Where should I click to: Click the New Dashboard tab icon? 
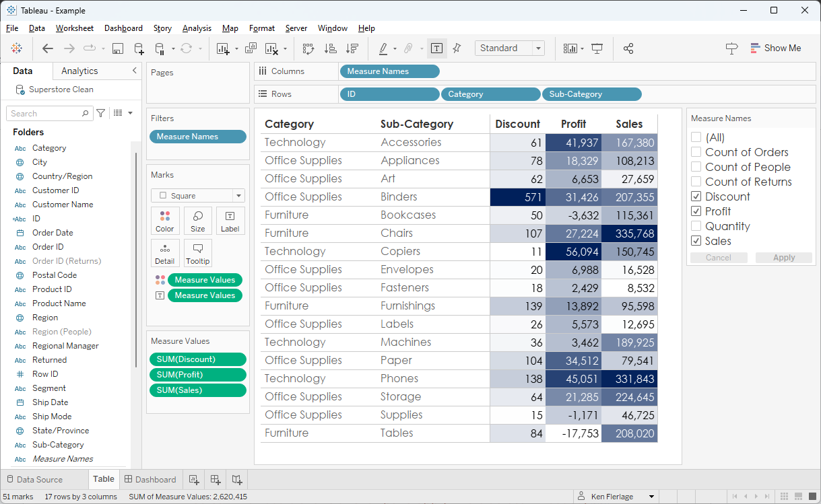[216, 480]
